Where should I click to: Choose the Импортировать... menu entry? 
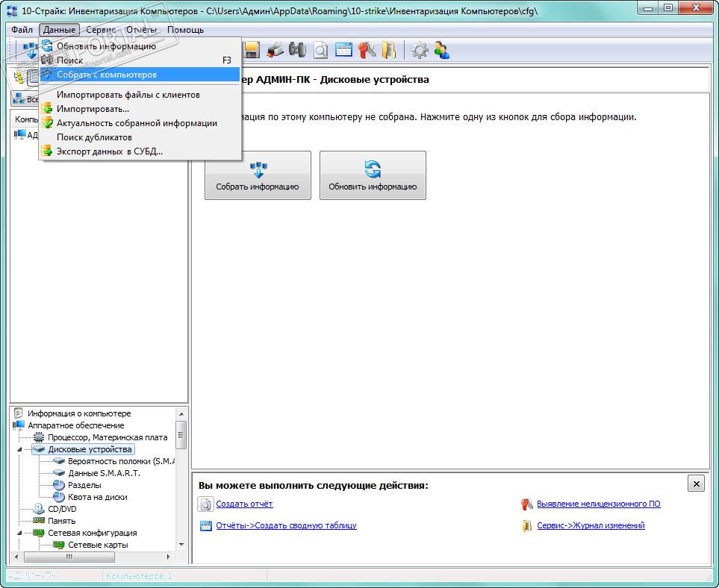140,109
